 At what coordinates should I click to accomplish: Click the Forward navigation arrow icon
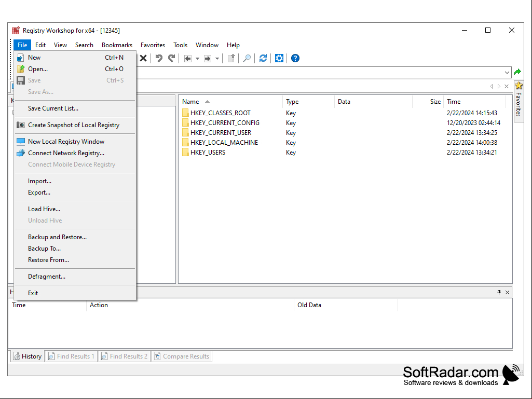207,59
